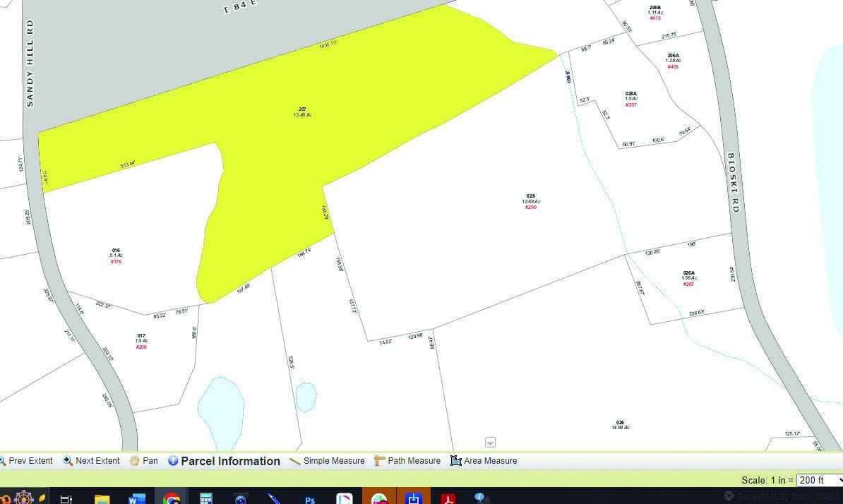Click address link #357 on parcel 028A
Image resolution: width=843 pixels, height=504 pixels.
pos(631,105)
